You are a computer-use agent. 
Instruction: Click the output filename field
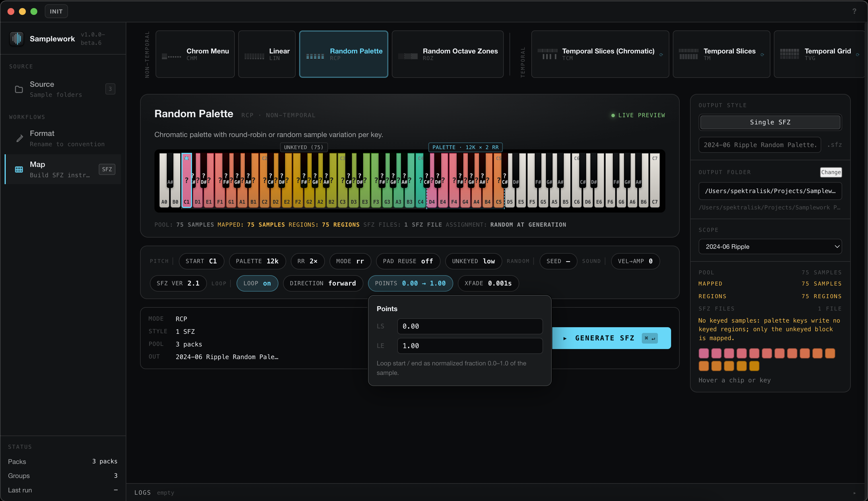760,145
